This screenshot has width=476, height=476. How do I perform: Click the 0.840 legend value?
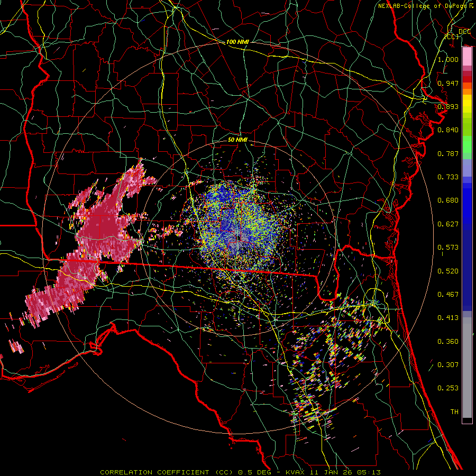tap(448, 130)
